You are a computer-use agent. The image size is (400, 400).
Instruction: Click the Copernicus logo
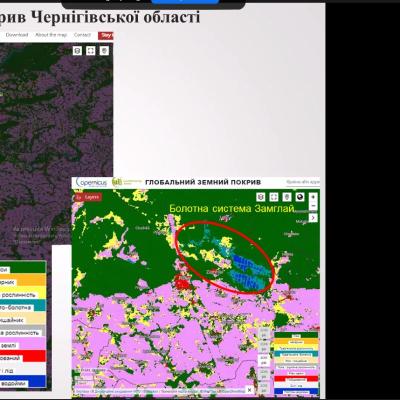pos(91,182)
